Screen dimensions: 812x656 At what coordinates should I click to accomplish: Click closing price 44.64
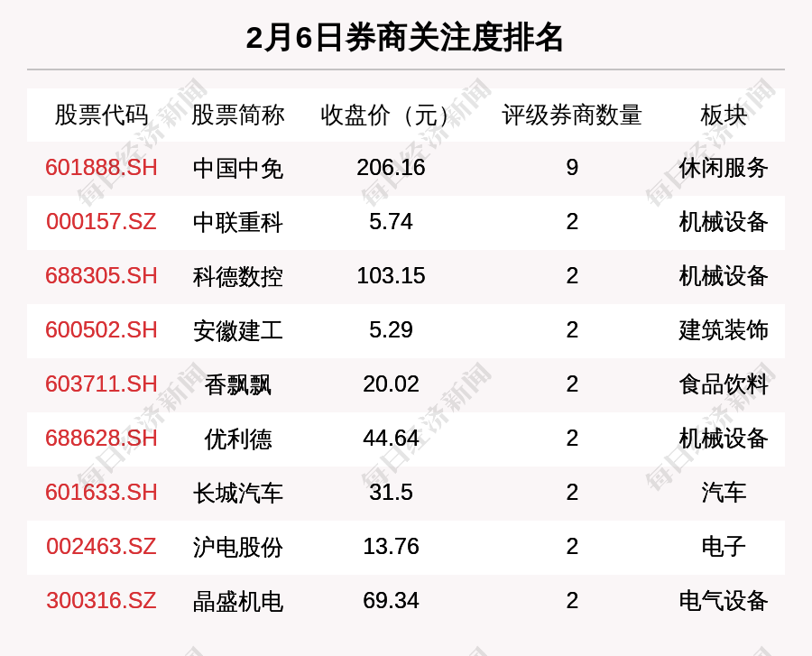tap(391, 439)
